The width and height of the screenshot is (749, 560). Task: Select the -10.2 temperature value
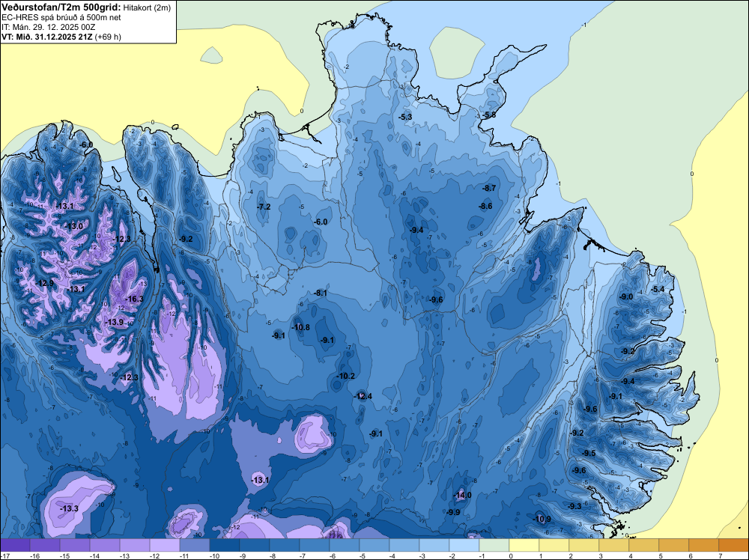coord(346,376)
